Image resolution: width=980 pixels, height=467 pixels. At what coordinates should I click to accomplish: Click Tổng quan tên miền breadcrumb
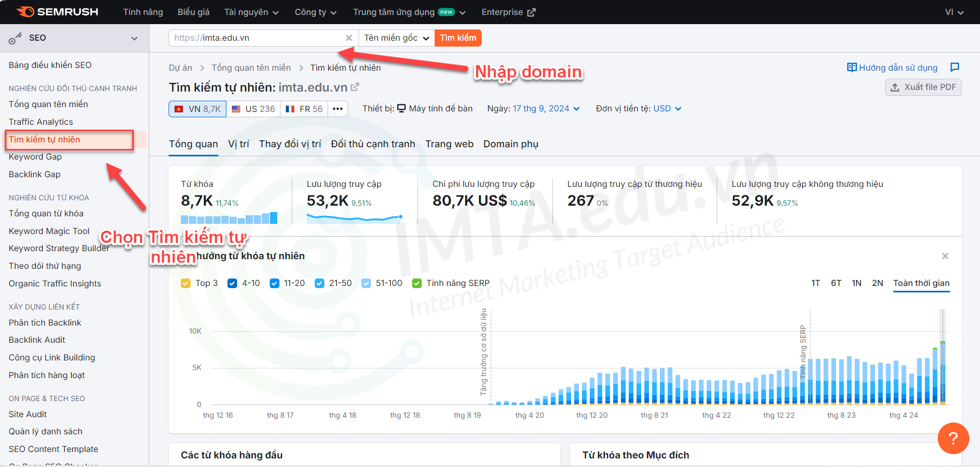point(251,68)
